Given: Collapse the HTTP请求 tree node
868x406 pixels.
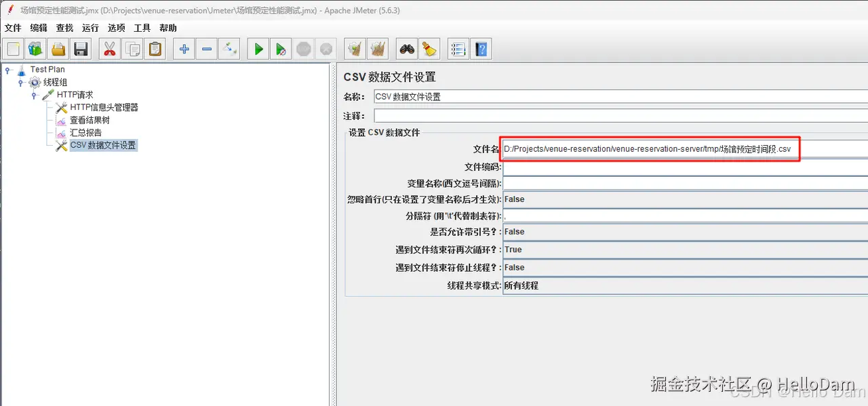Looking at the screenshot, I should click(34, 95).
